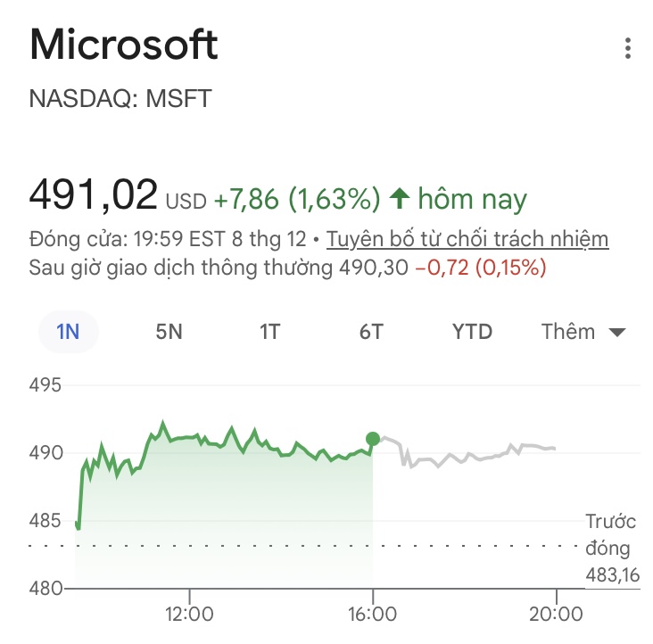Show the 1T time range chart
653x644 pixels.
(269, 332)
